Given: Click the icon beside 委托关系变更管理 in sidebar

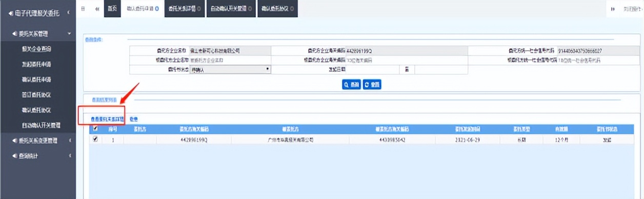Looking at the screenshot, I should [14, 140].
